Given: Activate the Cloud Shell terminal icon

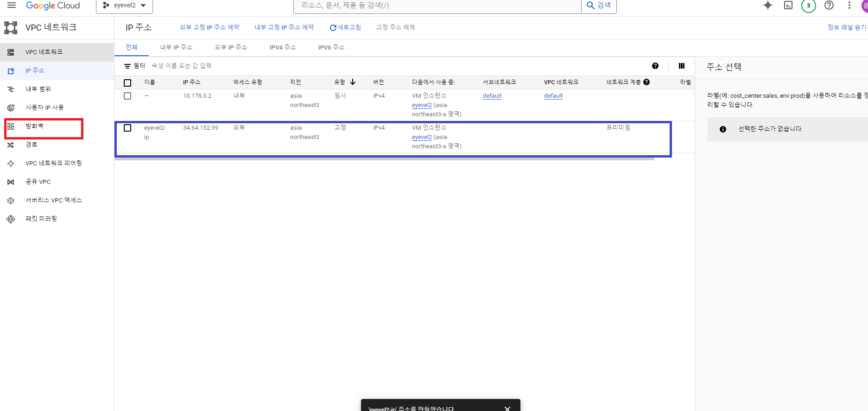Looking at the screenshot, I should [x=788, y=6].
